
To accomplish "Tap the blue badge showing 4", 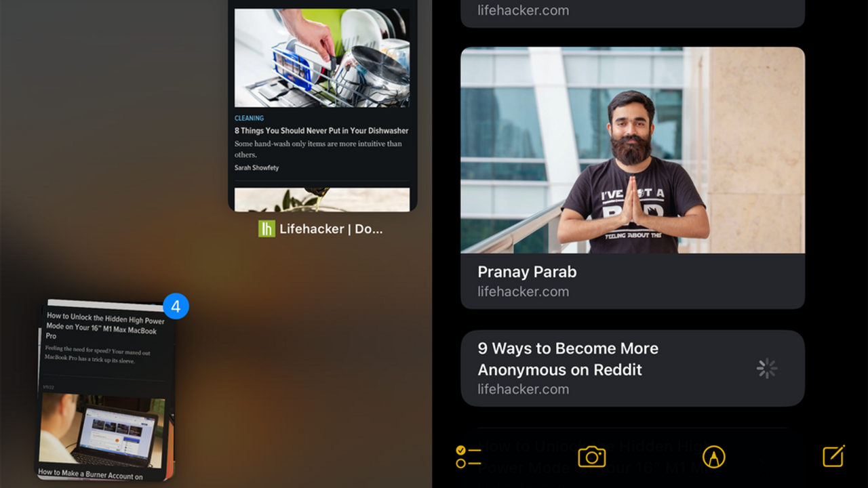I will [176, 306].
